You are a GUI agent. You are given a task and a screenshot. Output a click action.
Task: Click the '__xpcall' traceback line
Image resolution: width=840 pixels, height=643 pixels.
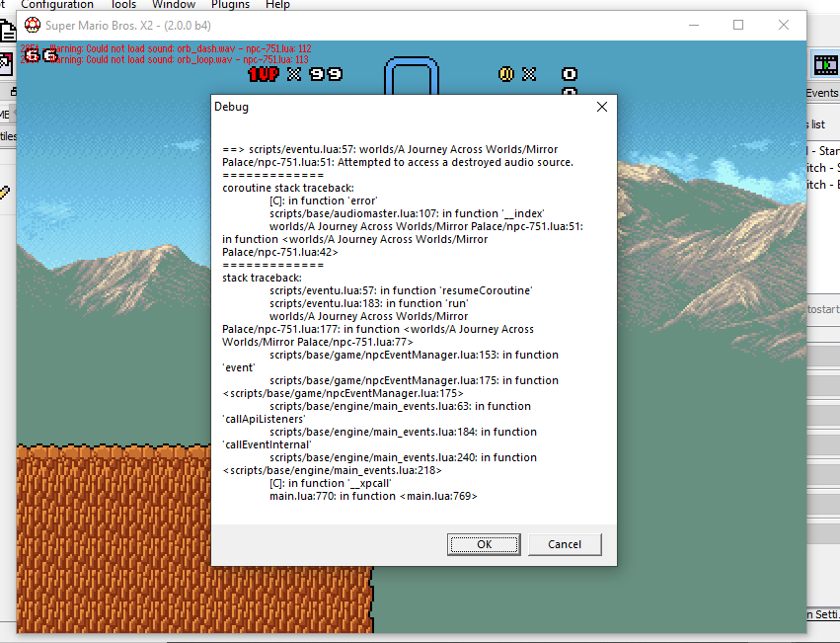pos(330,483)
